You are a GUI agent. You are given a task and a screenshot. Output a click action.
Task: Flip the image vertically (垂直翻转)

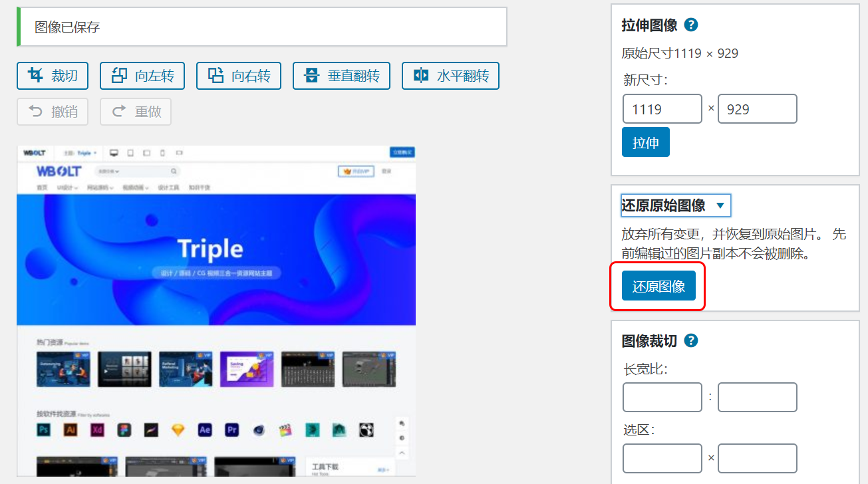coord(341,75)
